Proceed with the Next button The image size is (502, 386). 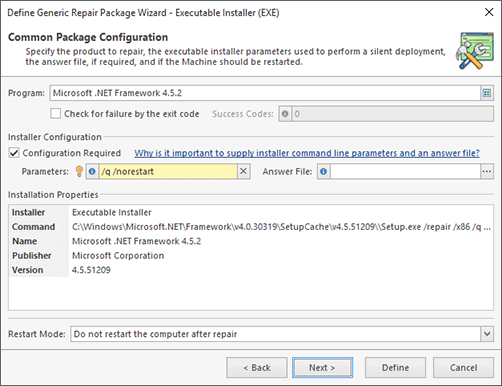[322, 368]
